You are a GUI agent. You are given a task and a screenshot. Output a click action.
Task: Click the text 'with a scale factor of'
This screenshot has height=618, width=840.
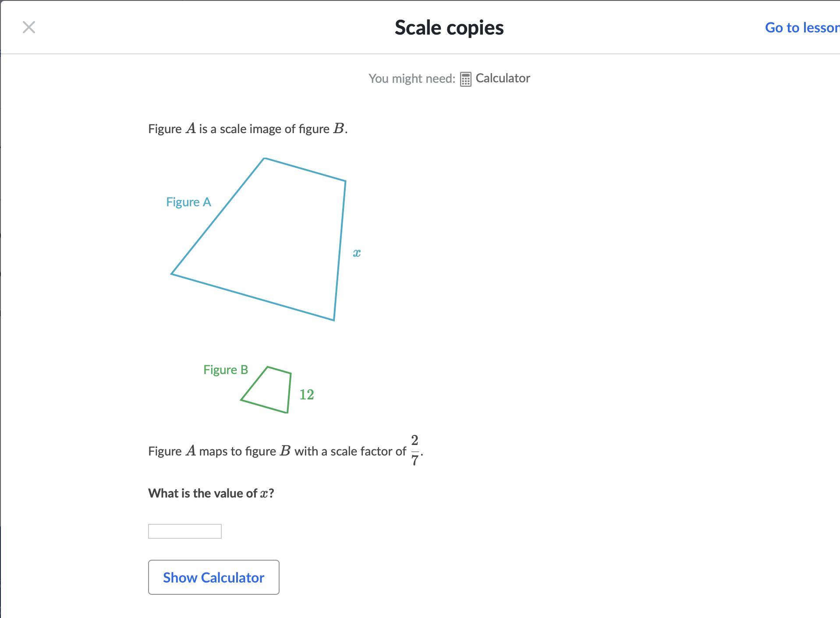pyautogui.click(x=350, y=451)
